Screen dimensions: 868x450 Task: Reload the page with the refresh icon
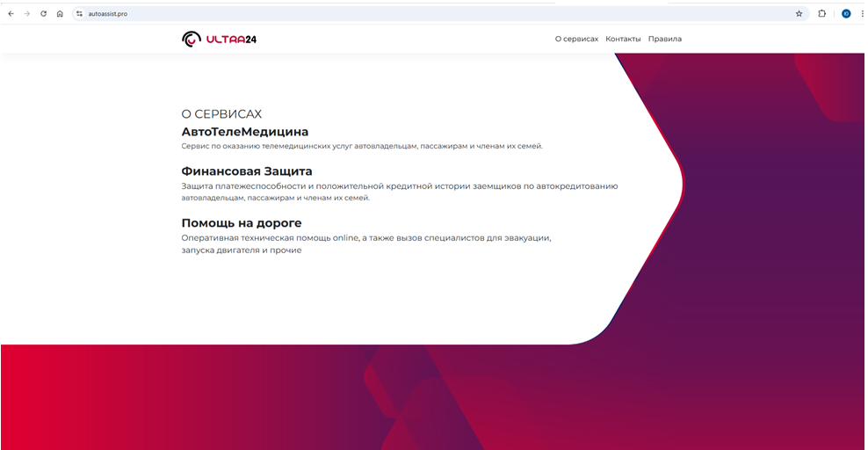[x=43, y=14]
